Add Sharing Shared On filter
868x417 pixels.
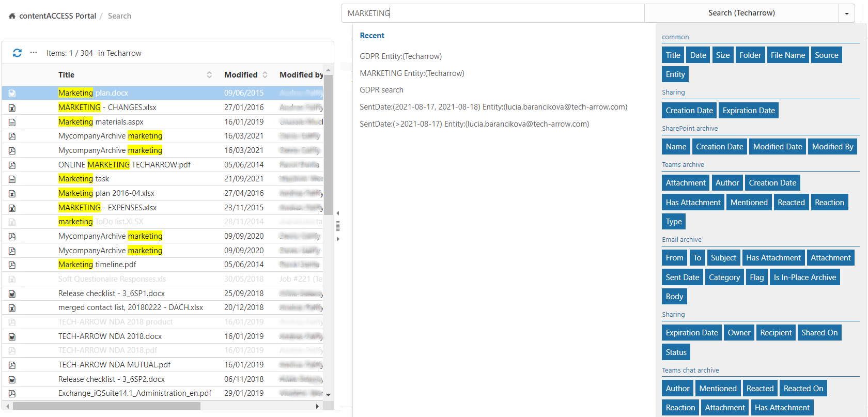pyautogui.click(x=819, y=333)
